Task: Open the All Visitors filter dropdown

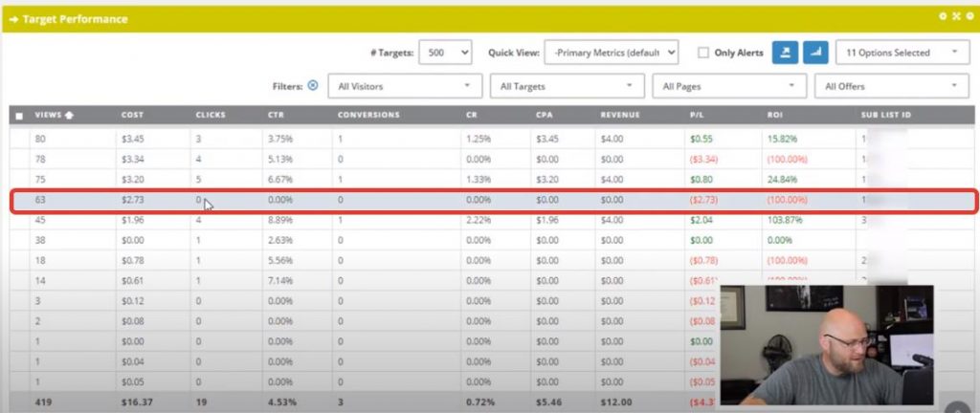Action: (x=405, y=86)
